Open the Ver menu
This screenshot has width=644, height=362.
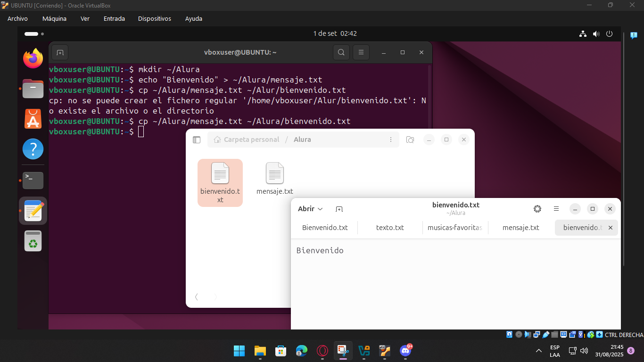pyautogui.click(x=85, y=19)
